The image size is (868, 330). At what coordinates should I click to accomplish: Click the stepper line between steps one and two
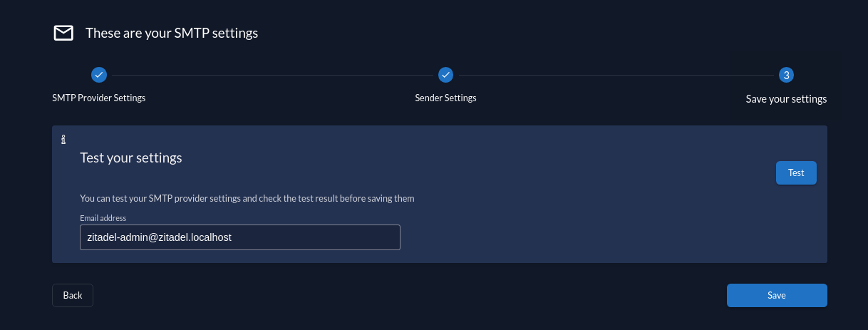click(x=271, y=75)
